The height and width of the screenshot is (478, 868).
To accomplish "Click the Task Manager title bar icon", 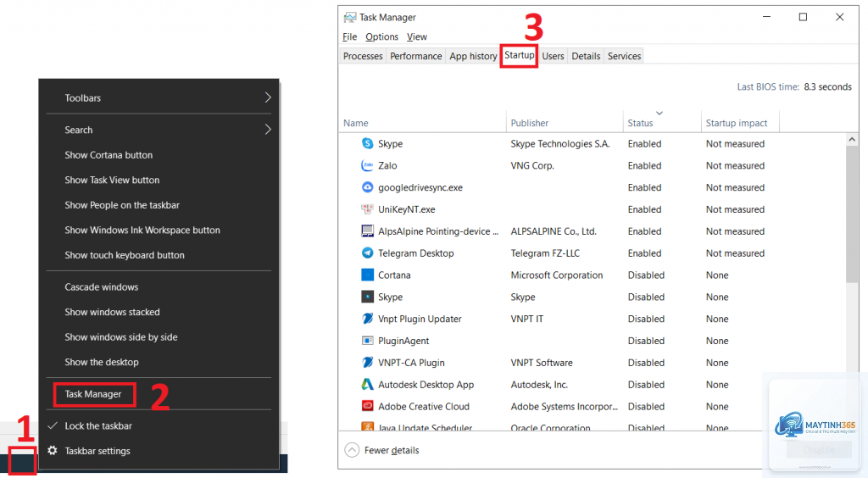I will (349, 18).
